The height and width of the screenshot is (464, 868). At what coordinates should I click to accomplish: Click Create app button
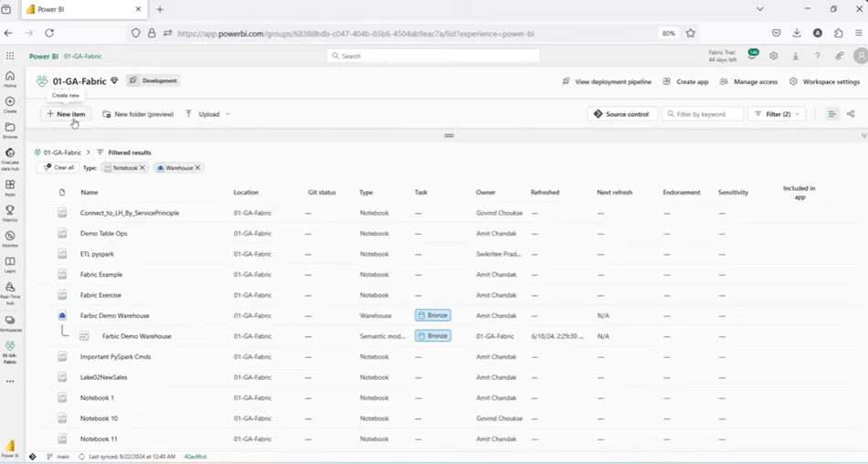click(685, 81)
